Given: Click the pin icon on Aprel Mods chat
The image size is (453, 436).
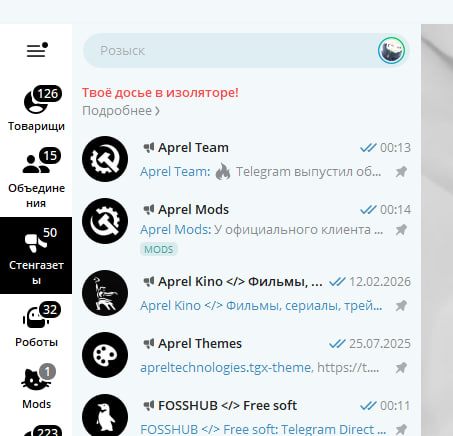Looking at the screenshot, I should click(x=401, y=230).
